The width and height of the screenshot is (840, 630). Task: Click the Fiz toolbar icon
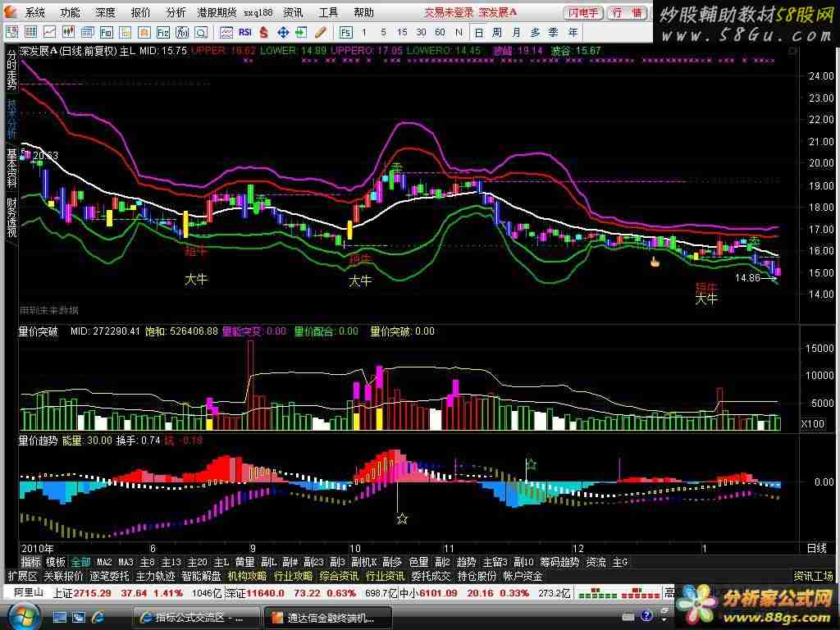point(163,33)
